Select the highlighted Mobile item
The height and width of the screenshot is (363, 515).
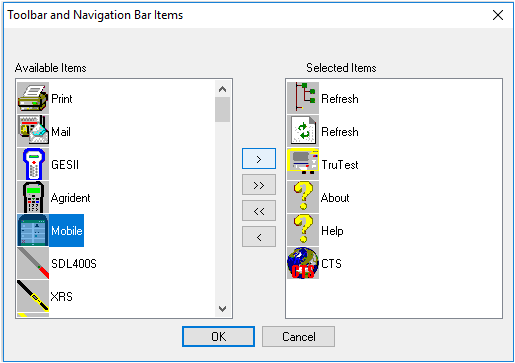(50, 230)
